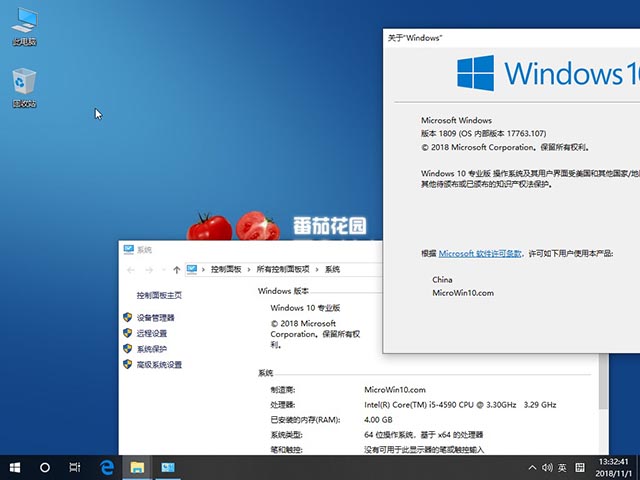640x480 pixels.
Task: Click the Cortana circle icon on taskbar
Action: click(45, 468)
